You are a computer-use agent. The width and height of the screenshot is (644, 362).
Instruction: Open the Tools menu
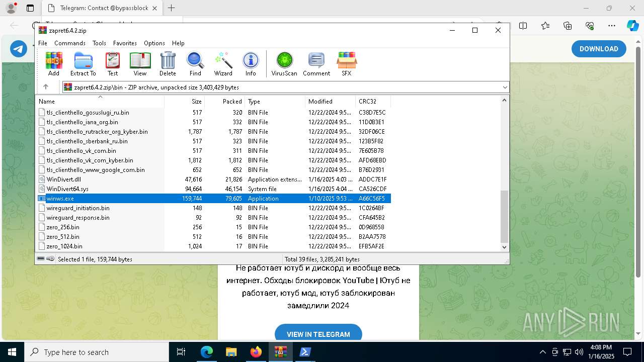[x=99, y=43]
